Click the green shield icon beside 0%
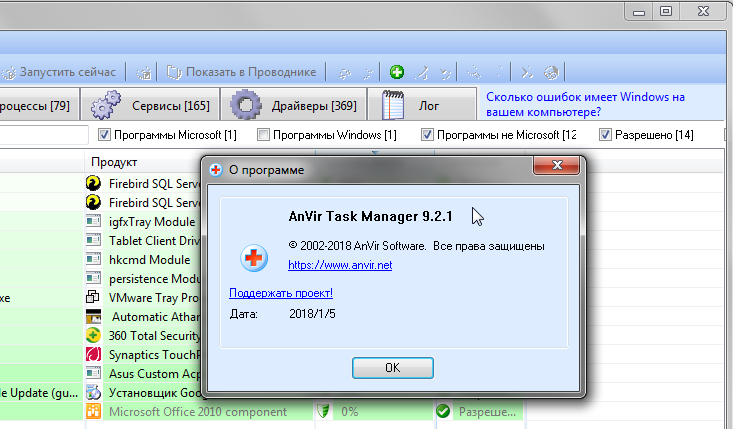 coord(323,411)
